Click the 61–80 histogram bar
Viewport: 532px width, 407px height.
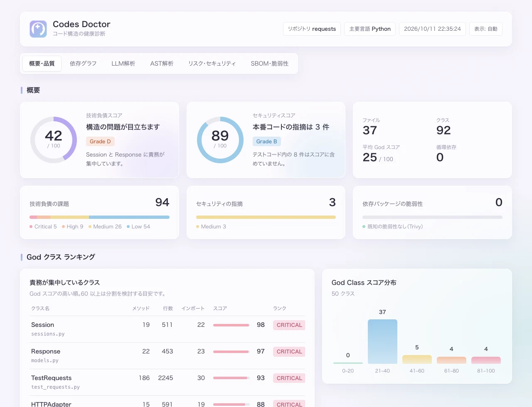point(451,360)
